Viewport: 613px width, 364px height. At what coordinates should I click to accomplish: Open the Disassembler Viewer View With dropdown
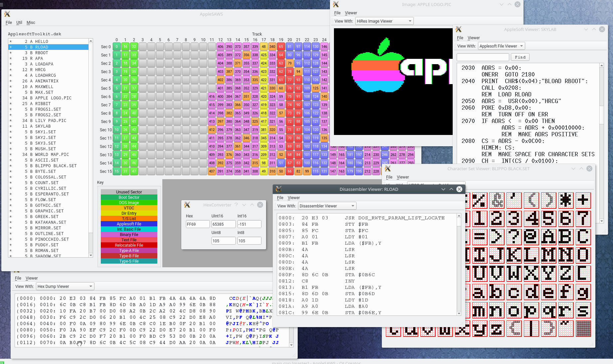click(x=327, y=206)
